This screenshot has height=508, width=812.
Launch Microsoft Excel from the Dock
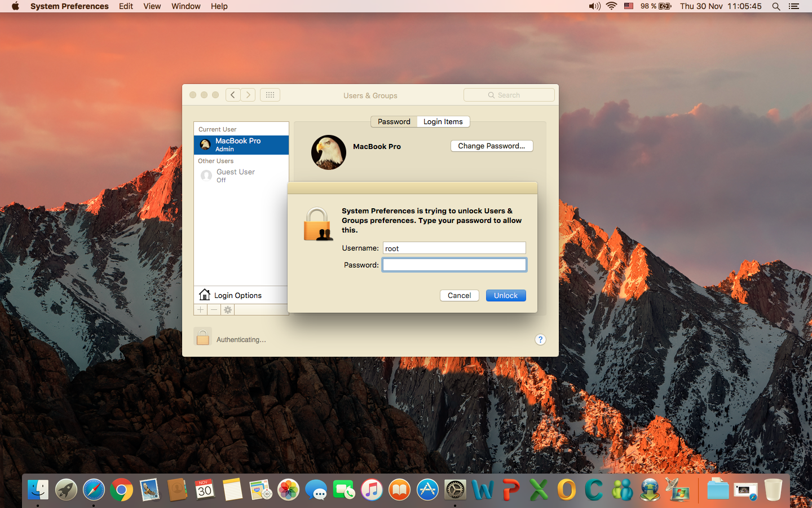[539, 489]
